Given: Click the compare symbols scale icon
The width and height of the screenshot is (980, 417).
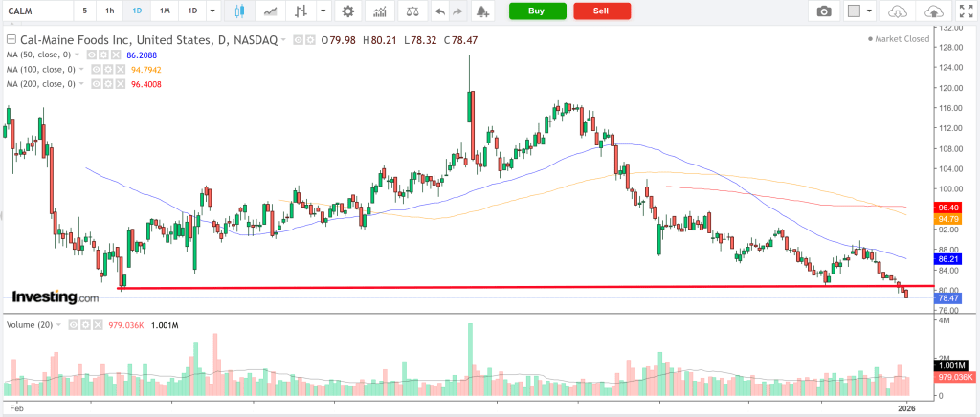Looking at the screenshot, I should pyautogui.click(x=412, y=11).
